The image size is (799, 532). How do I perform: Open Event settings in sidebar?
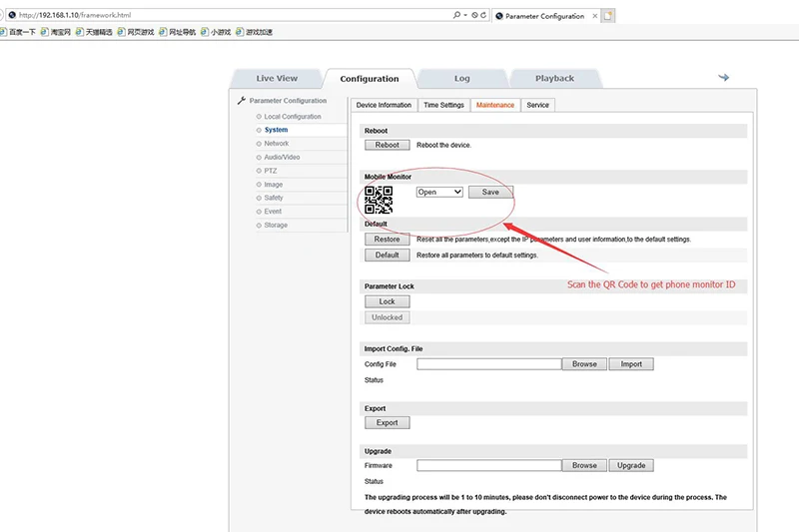click(273, 212)
